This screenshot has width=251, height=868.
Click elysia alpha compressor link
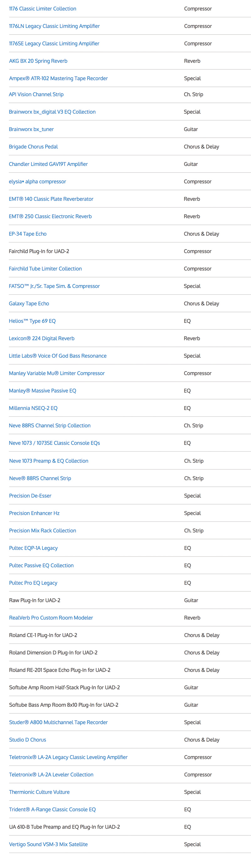(37, 182)
